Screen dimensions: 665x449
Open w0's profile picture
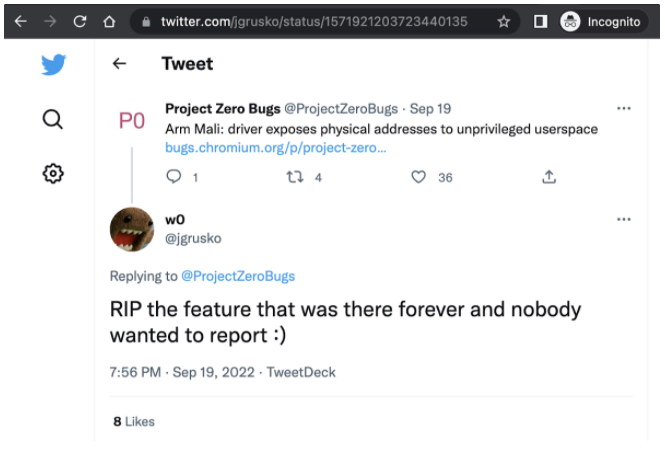[132, 229]
